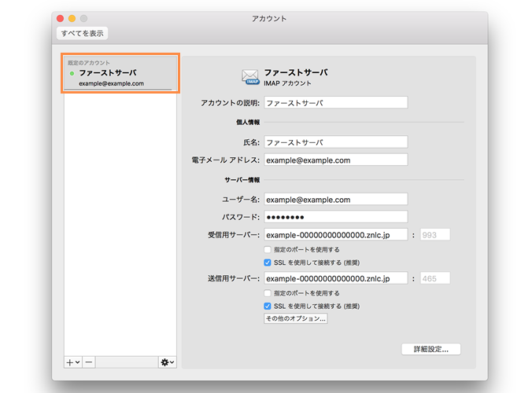This screenshot has width=532, height=393.
Task: Click the 送信用サーバー address field
Action: 336,278
